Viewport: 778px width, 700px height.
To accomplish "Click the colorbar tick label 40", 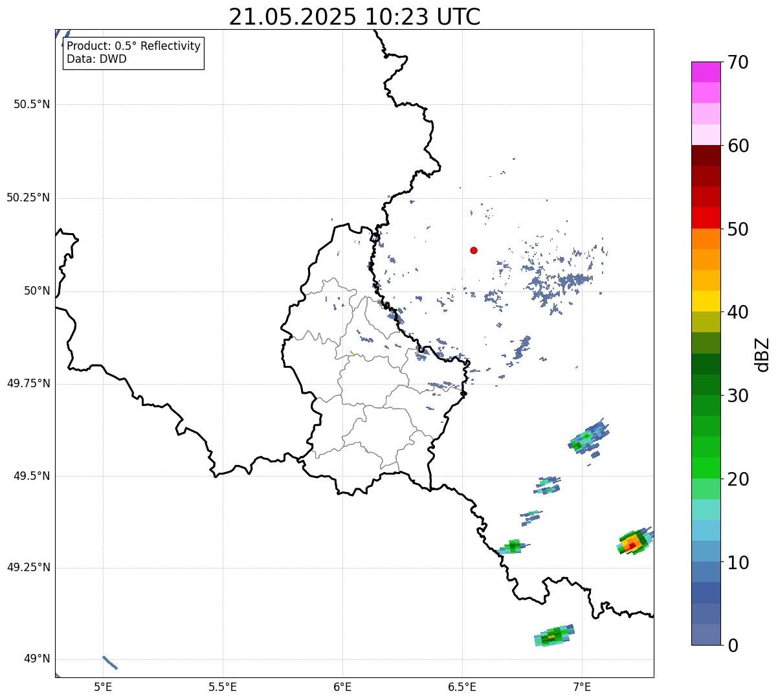I will pyautogui.click(x=738, y=312).
